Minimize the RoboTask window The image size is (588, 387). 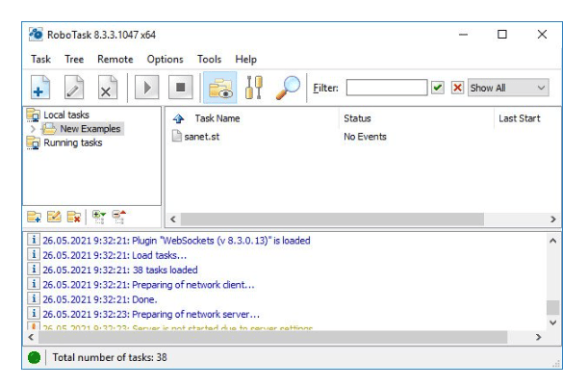(x=464, y=35)
